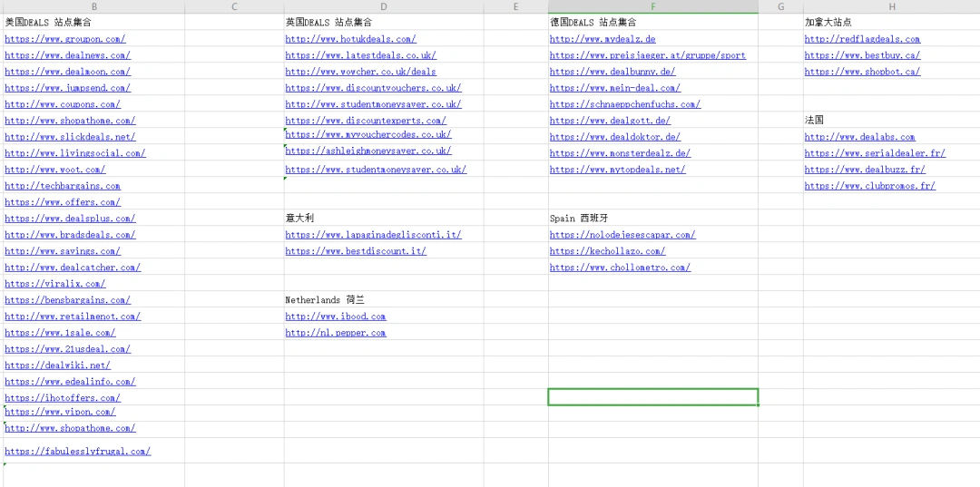Viewport: 980px width, 487px height.
Task: Select column H header
Action: click(891, 6)
